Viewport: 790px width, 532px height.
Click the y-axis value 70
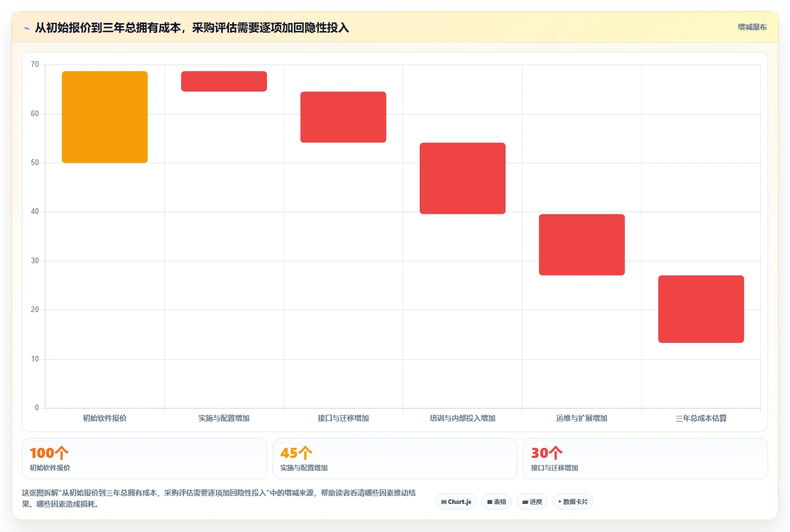[35, 65]
